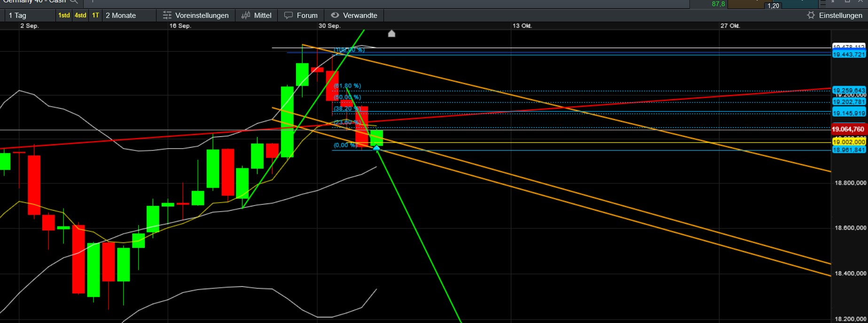868x323 pixels.
Task: Select the 19.145,919 Fibonacci price label
Action: [849, 113]
